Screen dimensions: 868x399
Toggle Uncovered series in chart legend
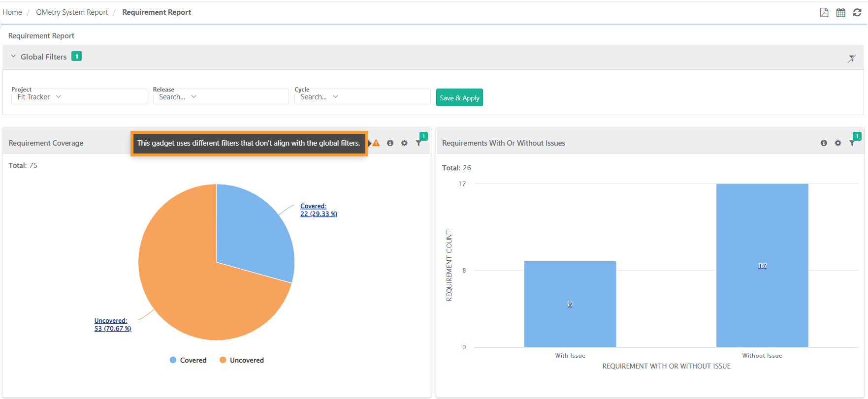coord(242,360)
